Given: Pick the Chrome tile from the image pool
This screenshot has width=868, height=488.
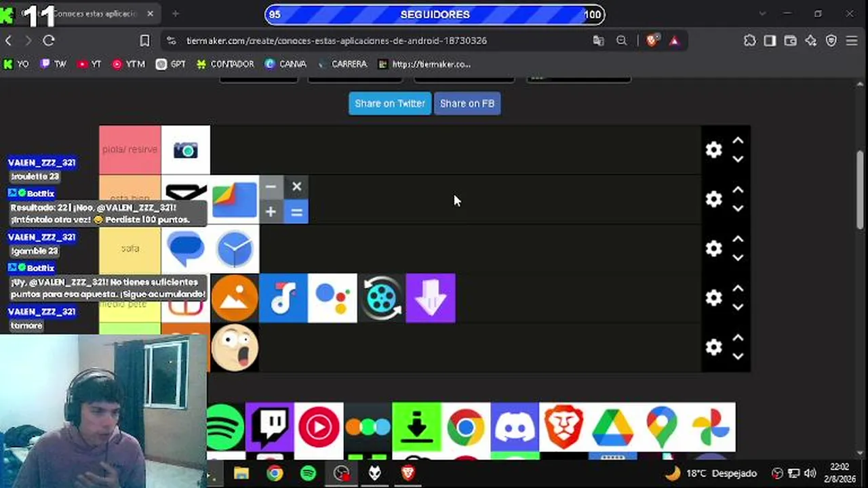Looking at the screenshot, I should [465, 427].
